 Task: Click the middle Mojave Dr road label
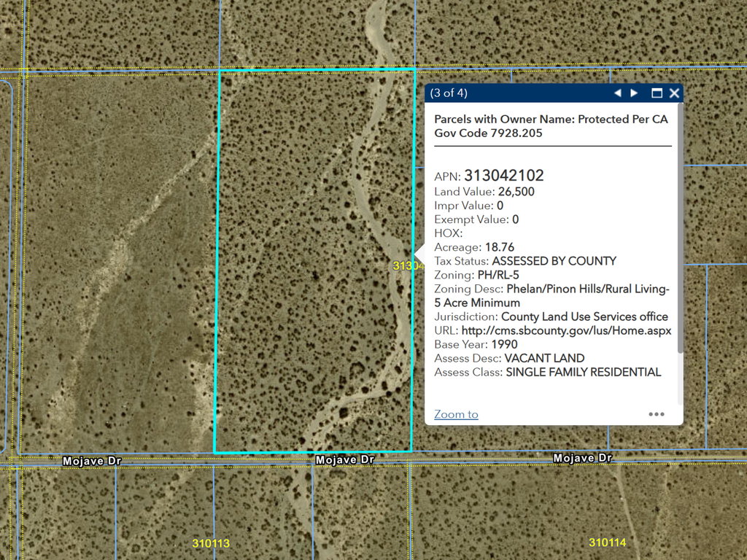coord(344,460)
